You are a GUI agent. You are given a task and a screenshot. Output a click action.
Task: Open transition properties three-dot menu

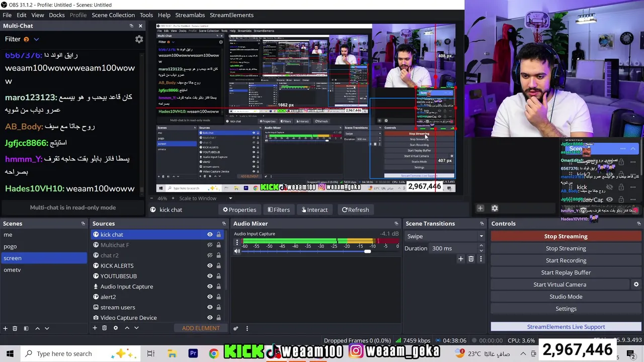[x=480, y=259]
